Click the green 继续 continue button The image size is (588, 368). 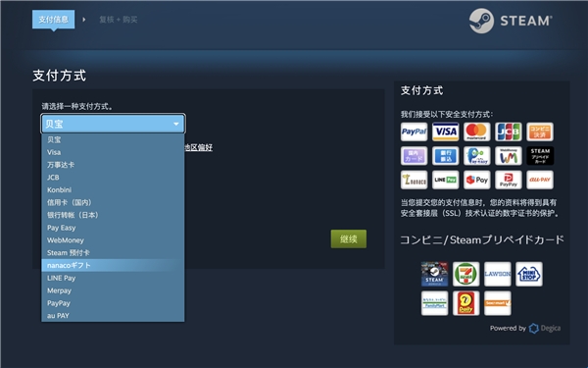(349, 238)
